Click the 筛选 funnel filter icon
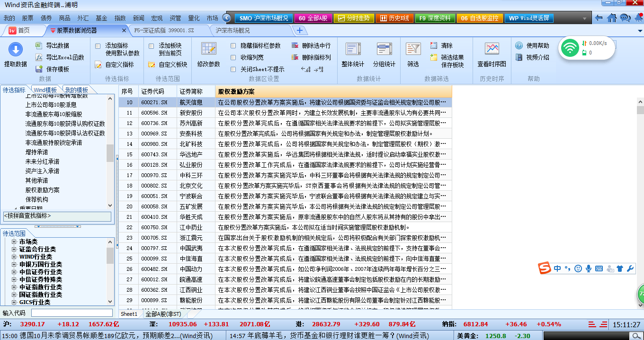The height and width of the screenshot is (340, 644). click(x=413, y=50)
